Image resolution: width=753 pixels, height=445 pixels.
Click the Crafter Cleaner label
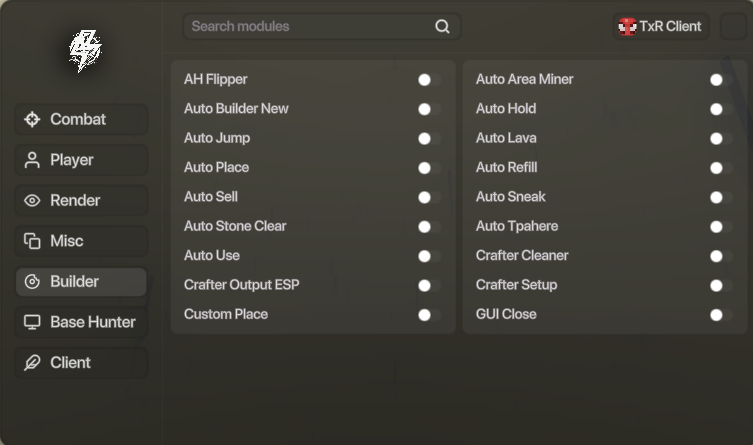522,255
